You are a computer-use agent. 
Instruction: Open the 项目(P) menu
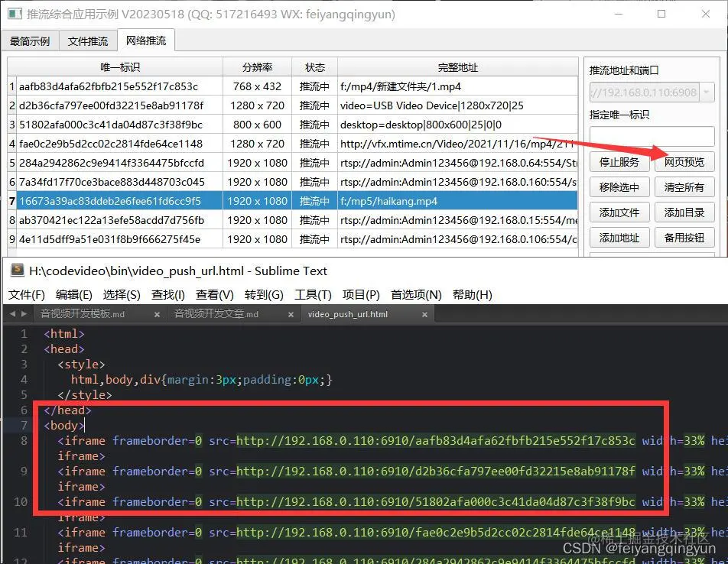(361, 294)
